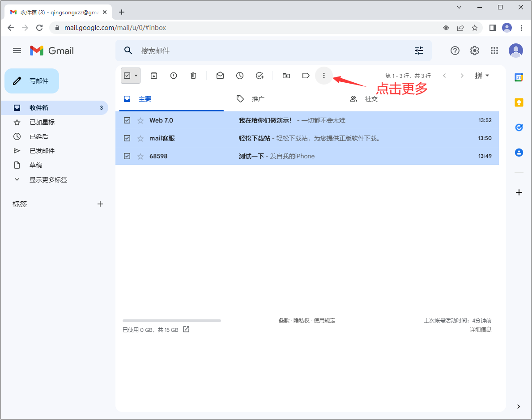Click the storage usage progress bar
The width and height of the screenshot is (532, 420).
172,320
